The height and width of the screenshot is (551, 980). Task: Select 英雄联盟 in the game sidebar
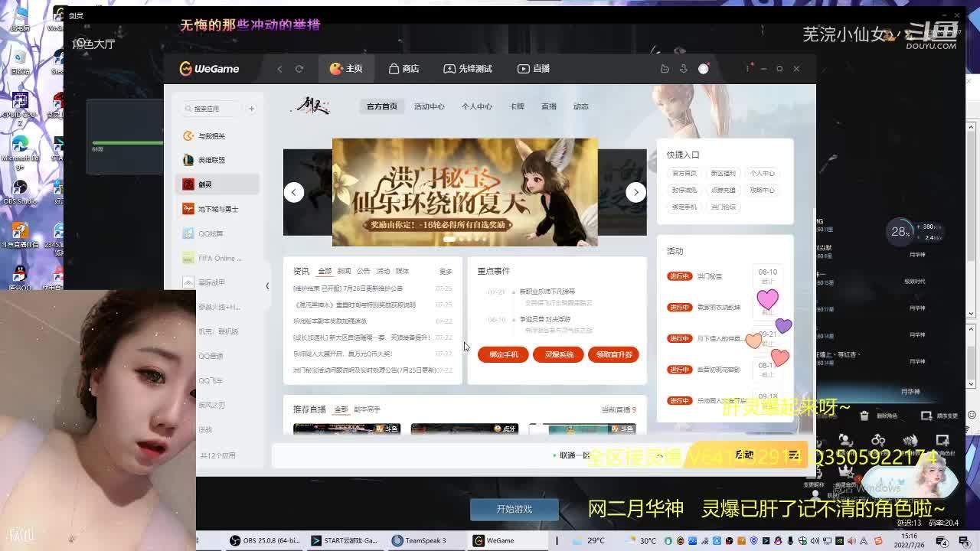tap(211, 160)
